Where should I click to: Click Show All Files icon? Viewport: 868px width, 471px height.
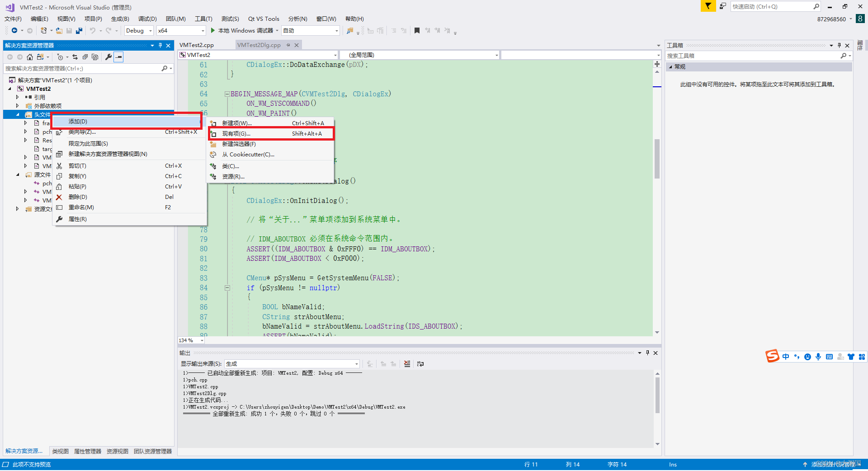pos(95,57)
